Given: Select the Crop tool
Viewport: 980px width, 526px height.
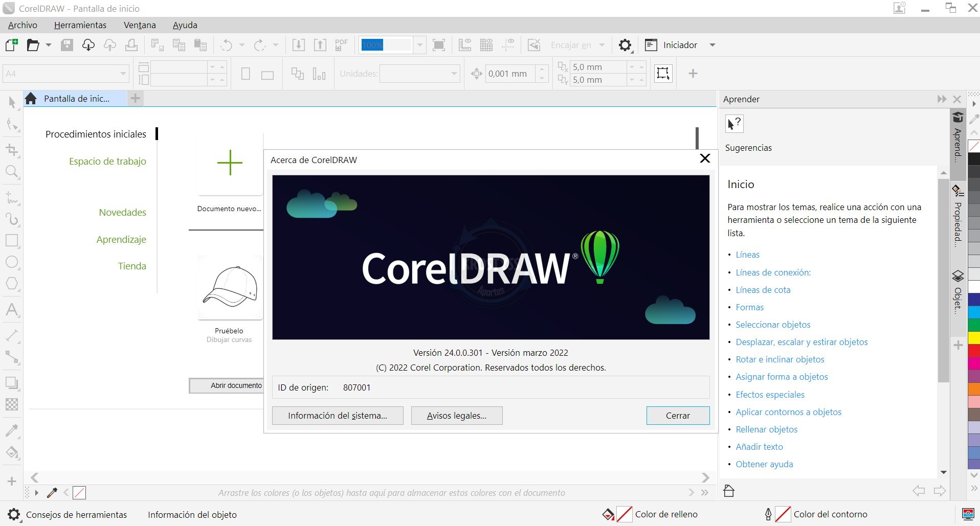Looking at the screenshot, I should (x=12, y=150).
